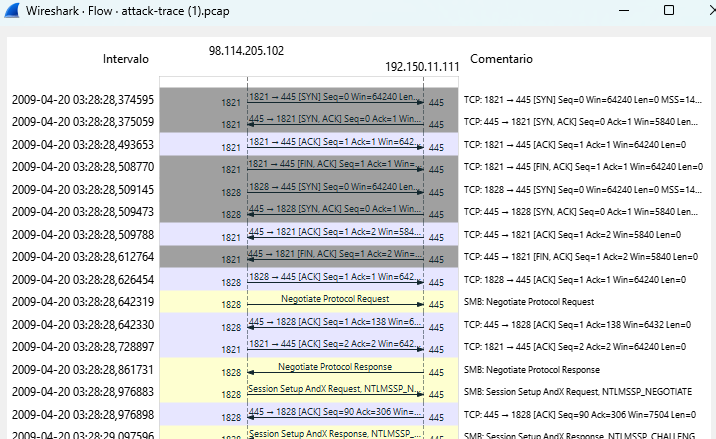
Task: Click the Comentario column header
Action: click(x=501, y=59)
